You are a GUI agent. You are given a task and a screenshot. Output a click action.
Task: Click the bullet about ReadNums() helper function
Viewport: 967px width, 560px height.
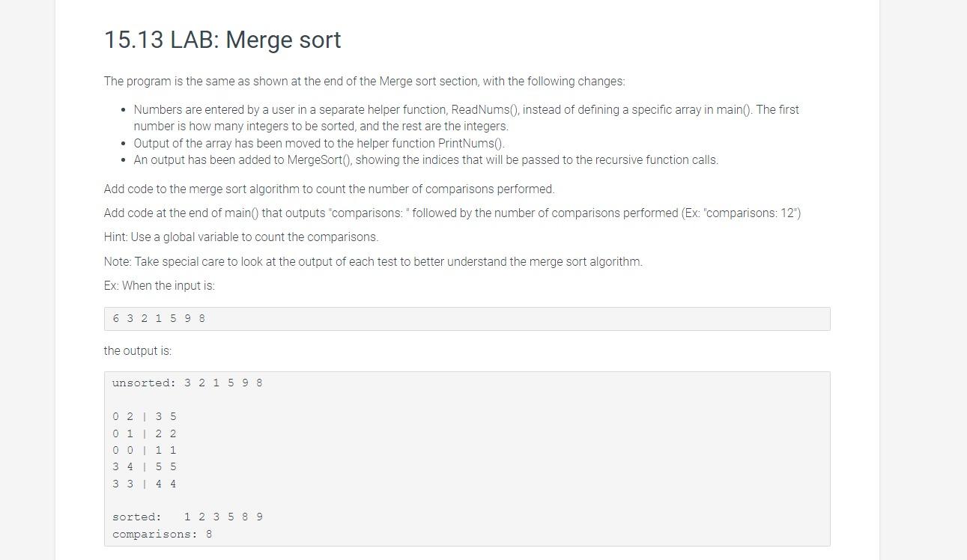466,118
